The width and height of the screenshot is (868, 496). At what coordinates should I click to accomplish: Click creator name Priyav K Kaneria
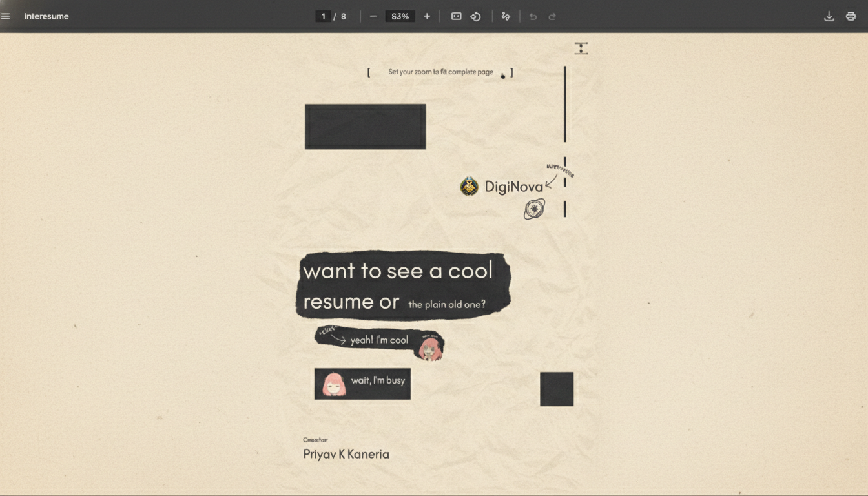point(346,454)
